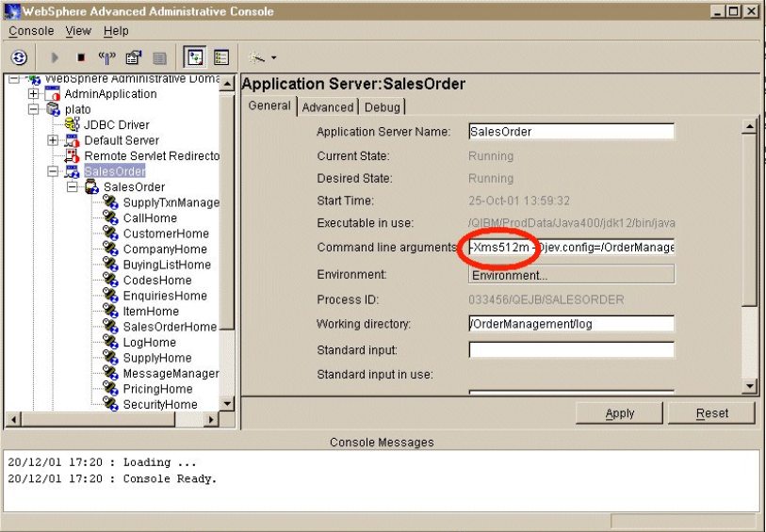Screen dimensions: 766x532
Task: Click tree panel scroll up arrow
Action: pyautogui.click(x=227, y=84)
